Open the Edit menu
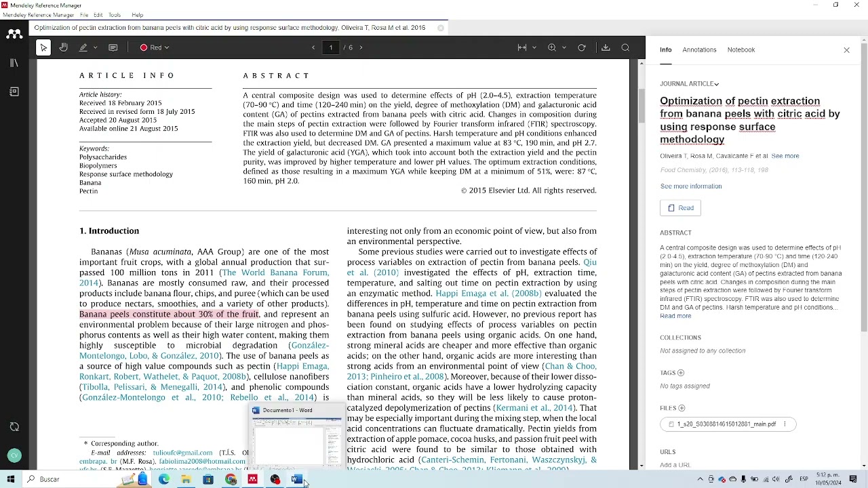This screenshot has width=868, height=488. tap(98, 15)
